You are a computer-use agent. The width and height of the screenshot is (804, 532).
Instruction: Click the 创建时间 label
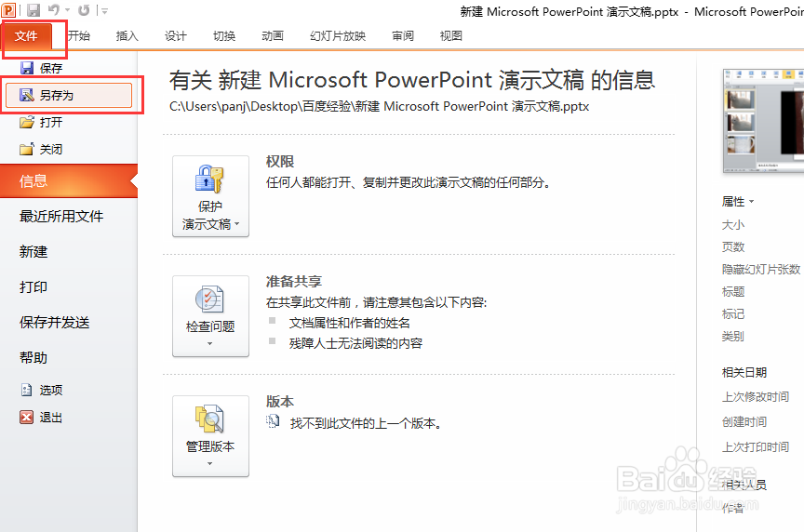tap(744, 422)
